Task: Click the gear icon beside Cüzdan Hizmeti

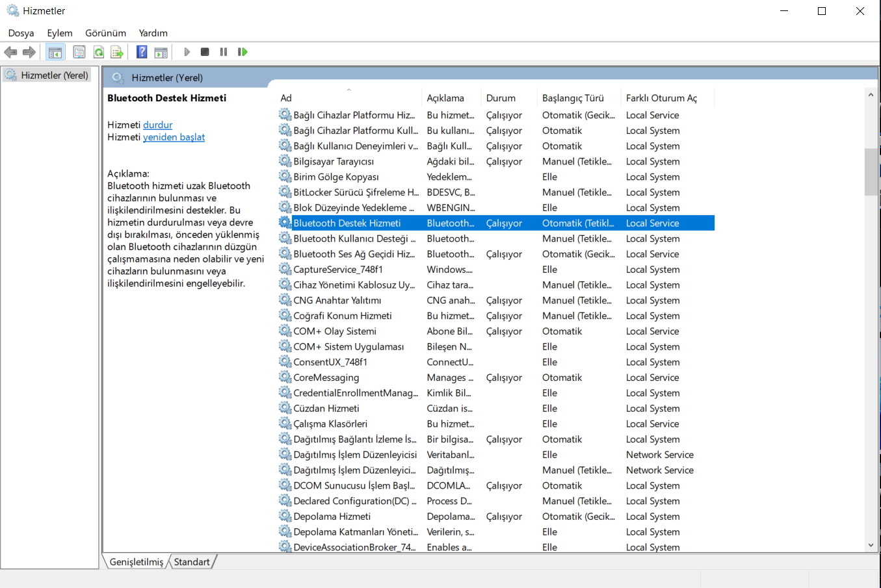Action: coord(285,409)
